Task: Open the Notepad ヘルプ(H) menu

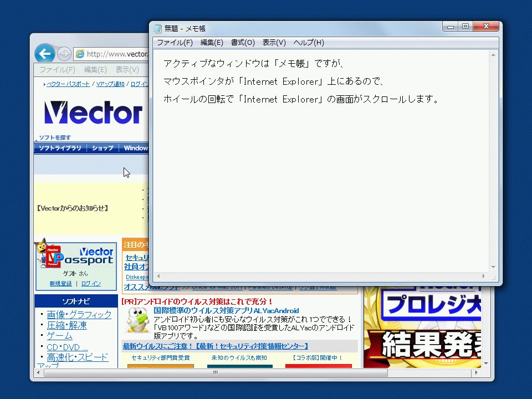Action: [309, 43]
